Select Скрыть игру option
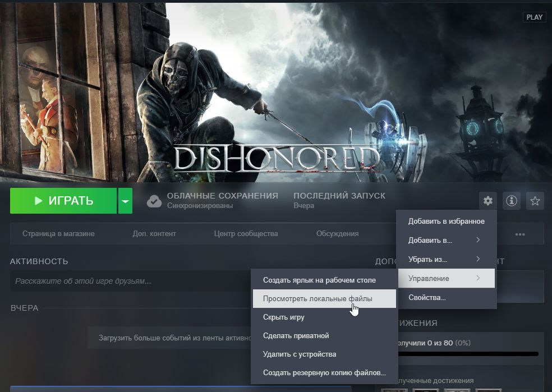Viewport: 552px width, 392px height. coord(324,317)
